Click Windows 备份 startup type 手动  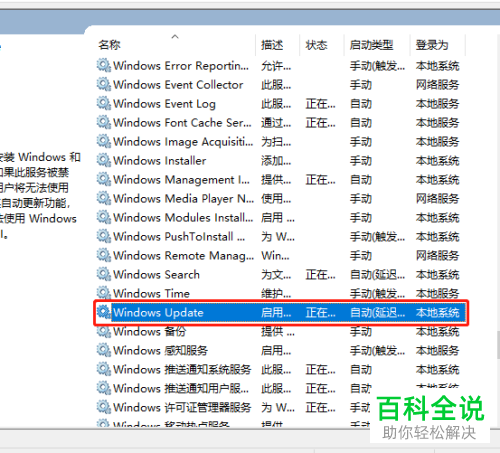click(361, 332)
